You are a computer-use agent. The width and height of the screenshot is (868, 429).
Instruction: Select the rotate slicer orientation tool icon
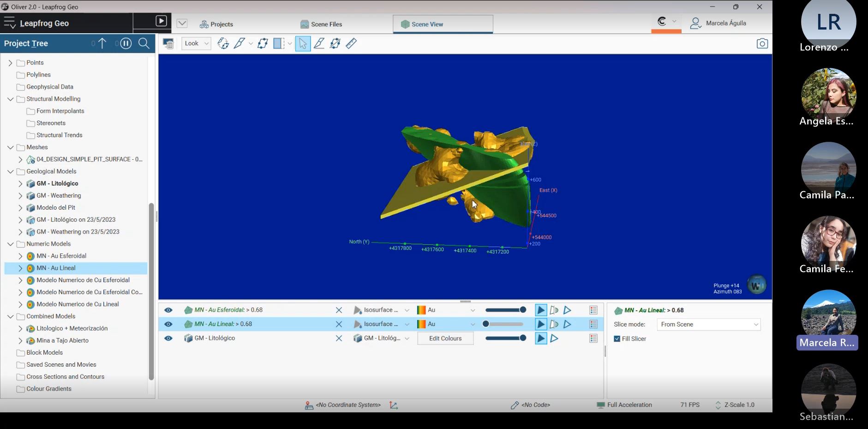point(223,43)
